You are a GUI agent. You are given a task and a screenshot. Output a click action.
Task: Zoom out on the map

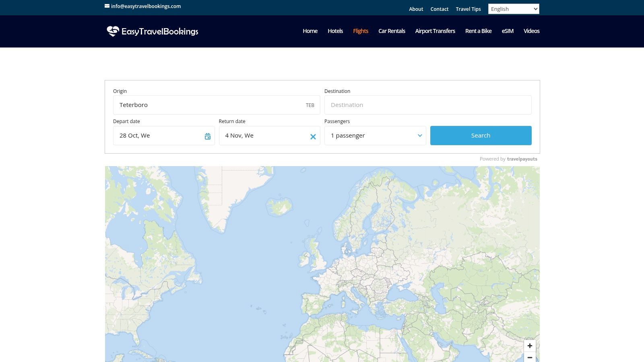coord(530,357)
